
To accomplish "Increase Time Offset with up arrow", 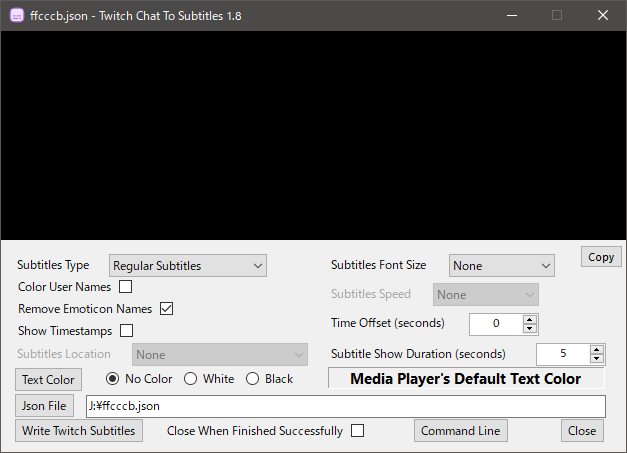I will (530, 319).
